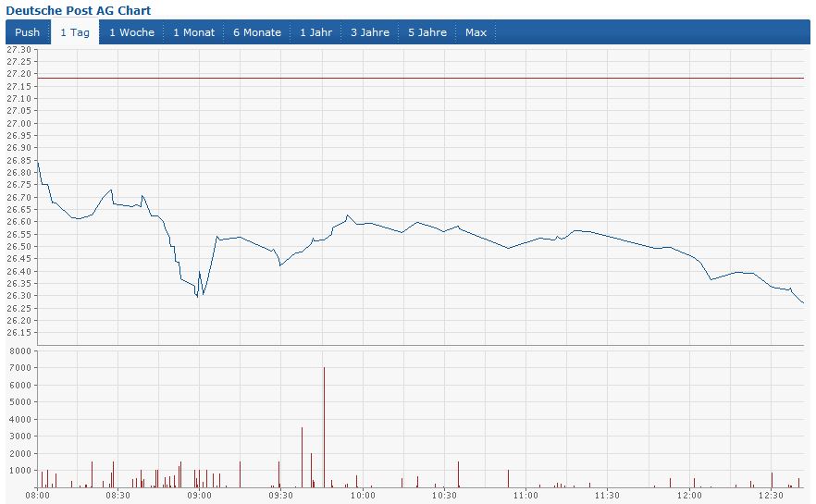This screenshot has height=504, width=816.
Task: Click the 1000 volume axis label
Action: 20,470
